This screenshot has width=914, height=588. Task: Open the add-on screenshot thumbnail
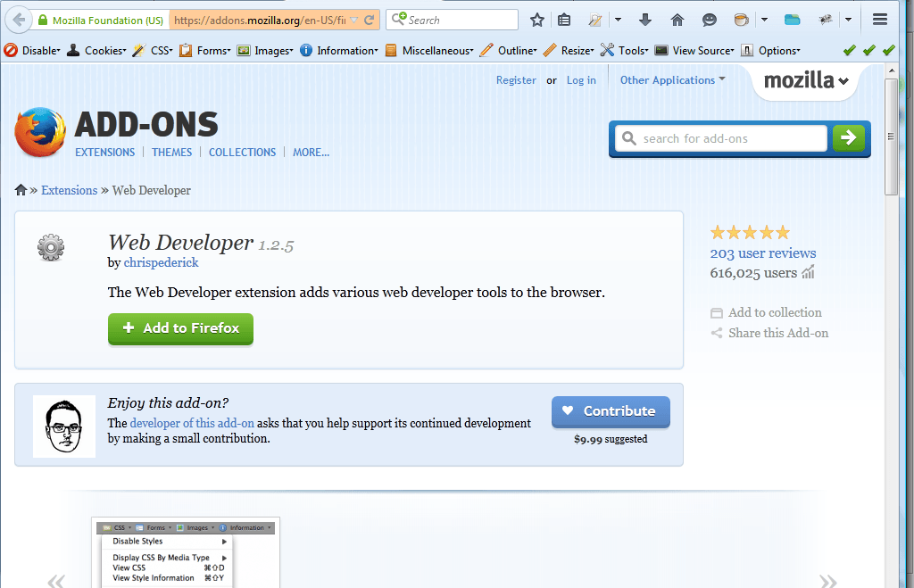(186, 552)
